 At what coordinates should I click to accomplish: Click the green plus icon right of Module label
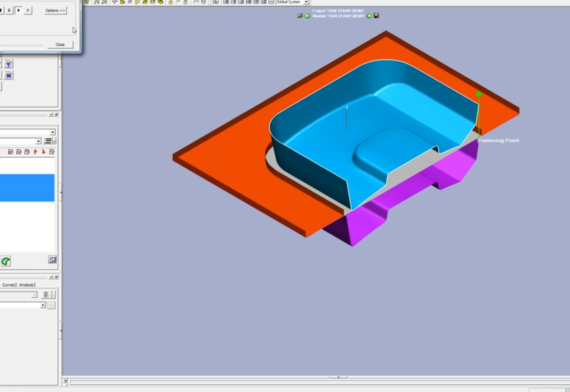369,16
